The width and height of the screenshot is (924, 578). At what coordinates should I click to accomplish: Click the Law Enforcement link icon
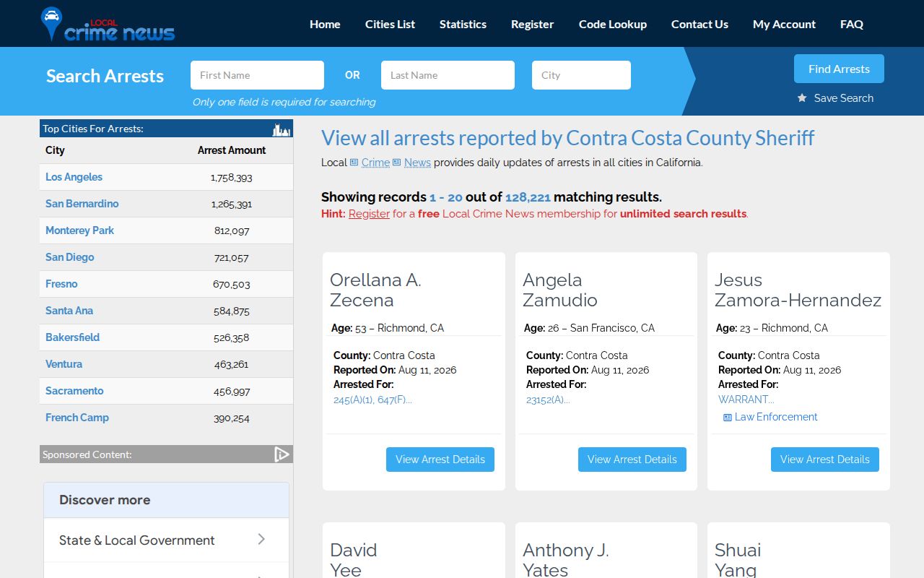pyautogui.click(x=728, y=418)
